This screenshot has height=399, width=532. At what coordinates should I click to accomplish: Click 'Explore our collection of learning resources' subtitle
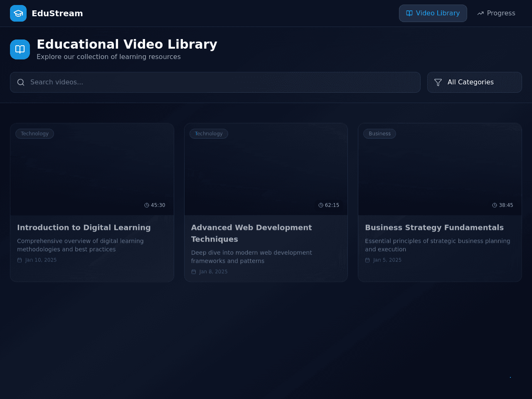click(x=108, y=57)
